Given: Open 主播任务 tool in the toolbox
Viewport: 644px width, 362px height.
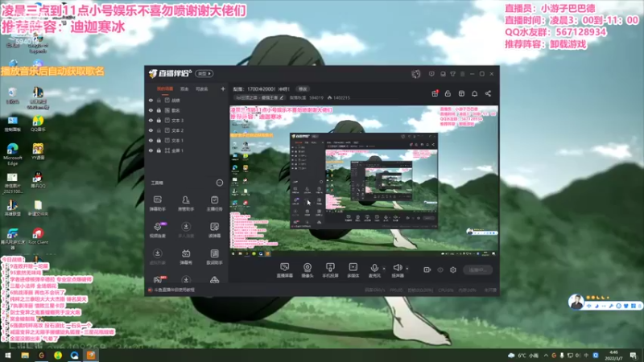Looking at the screenshot, I should 214,204.
